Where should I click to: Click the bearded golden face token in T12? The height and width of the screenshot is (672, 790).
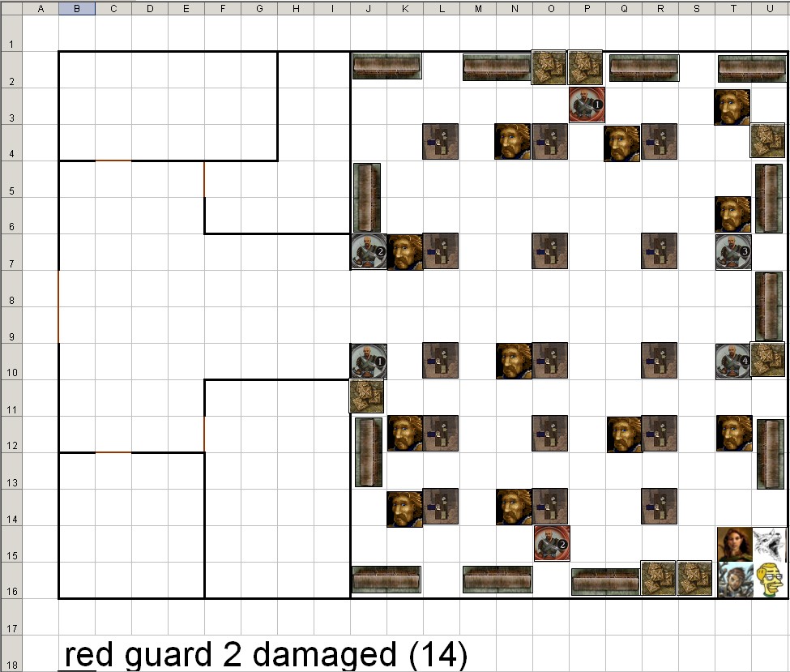735,433
